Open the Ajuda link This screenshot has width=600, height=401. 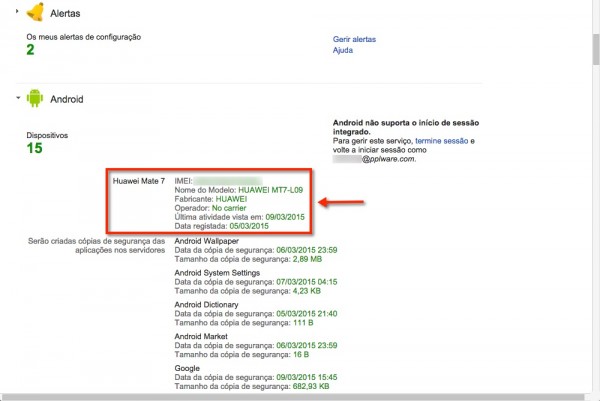(x=343, y=50)
